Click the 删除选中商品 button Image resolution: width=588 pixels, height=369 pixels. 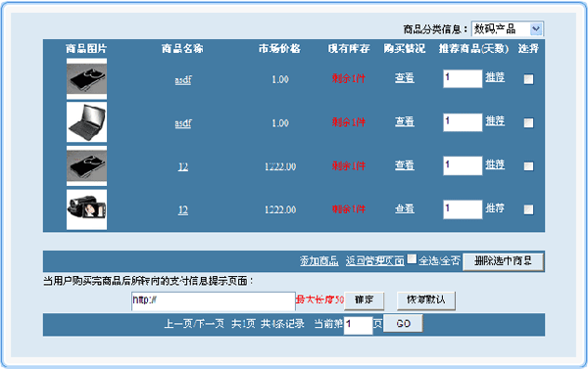pyautogui.click(x=504, y=261)
